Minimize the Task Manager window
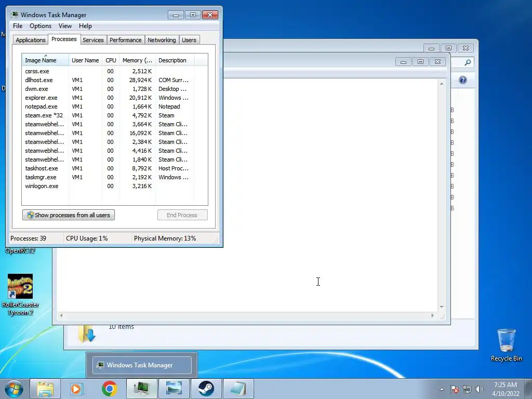The image size is (532, 399). point(176,15)
